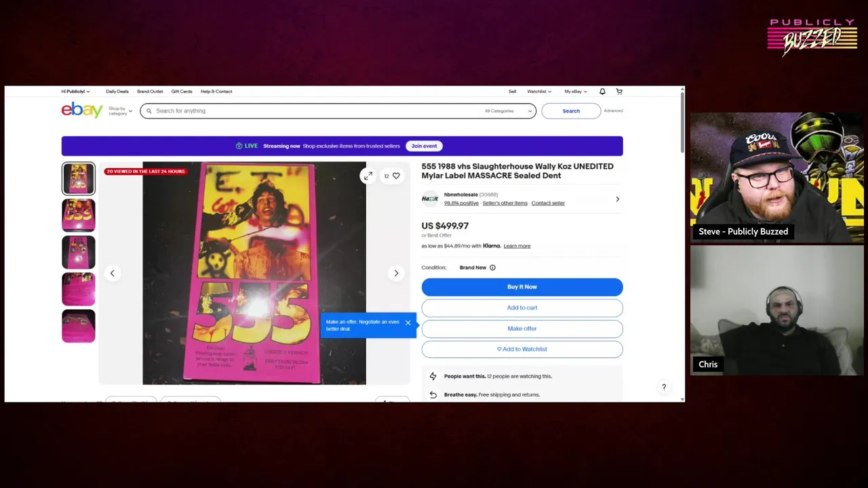The width and height of the screenshot is (868, 488).
Task: Click Add to Watchlist
Action: pyautogui.click(x=522, y=349)
